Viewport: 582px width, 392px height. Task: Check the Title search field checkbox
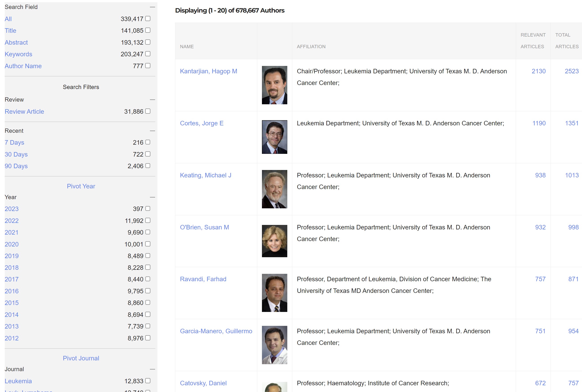pos(148,30)
